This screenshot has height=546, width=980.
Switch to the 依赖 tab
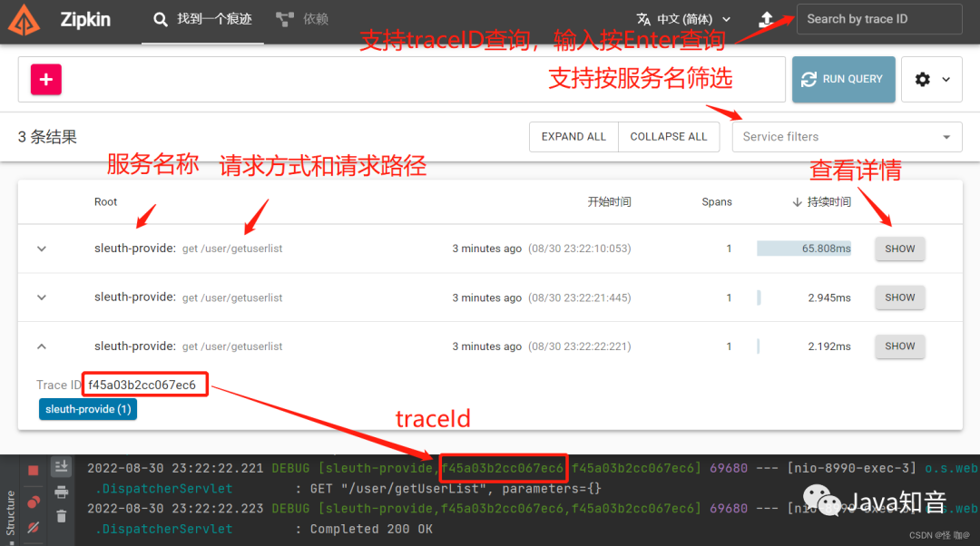pyautogui.click(x=301, y=17)
